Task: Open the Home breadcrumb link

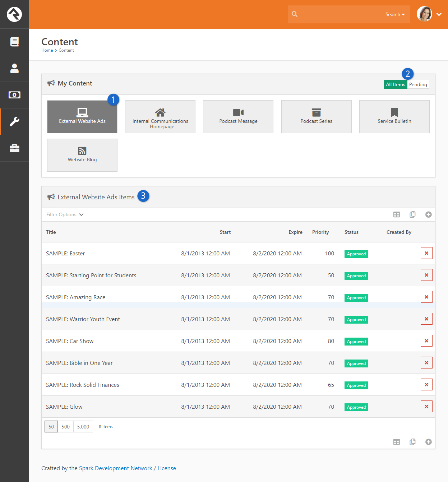Action: [47, 50]
